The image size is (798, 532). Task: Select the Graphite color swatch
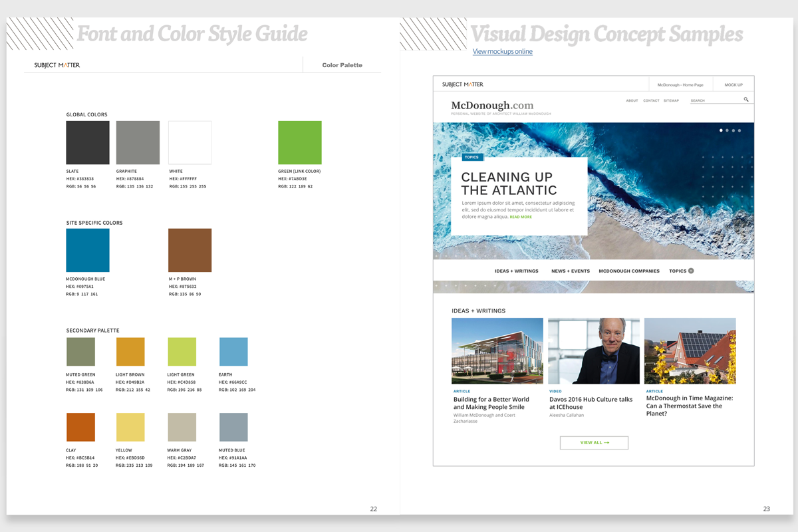[x=138, y=142]
